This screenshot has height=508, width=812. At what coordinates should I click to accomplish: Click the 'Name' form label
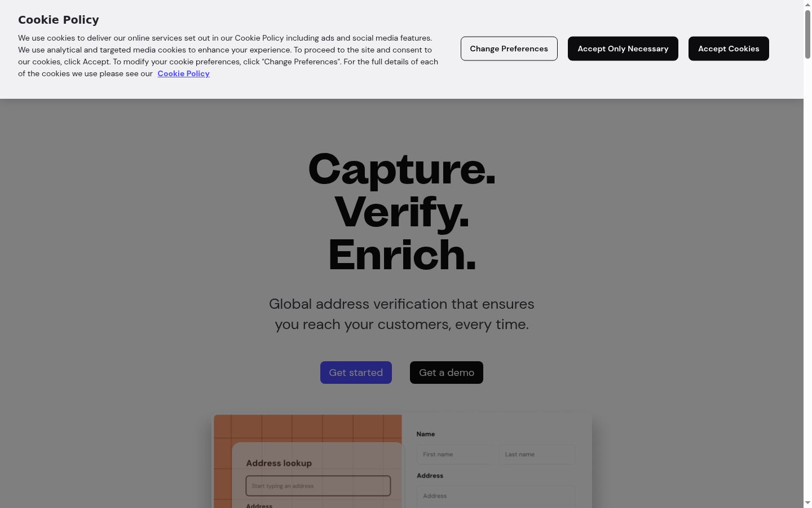pos(426,434)
